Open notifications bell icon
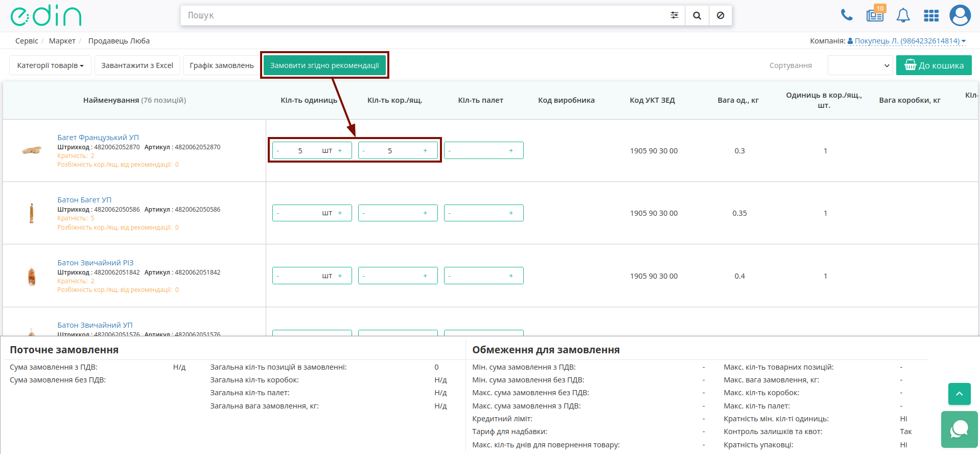 point(903,15)
